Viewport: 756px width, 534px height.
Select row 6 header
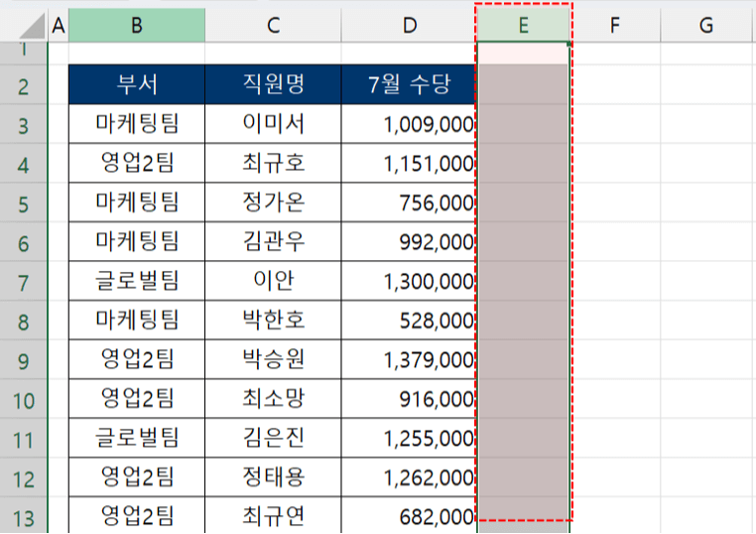click(23, 241)
